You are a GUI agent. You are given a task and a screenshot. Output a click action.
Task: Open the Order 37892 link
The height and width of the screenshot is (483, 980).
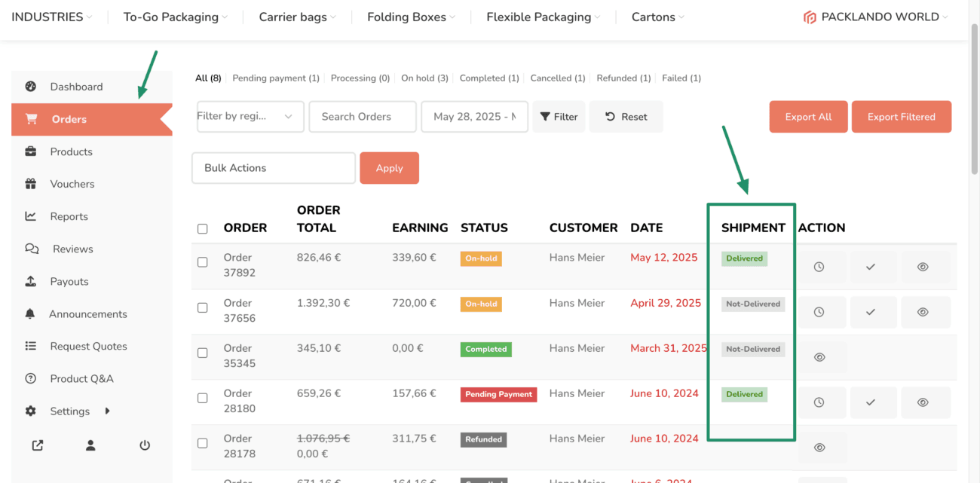240,265
